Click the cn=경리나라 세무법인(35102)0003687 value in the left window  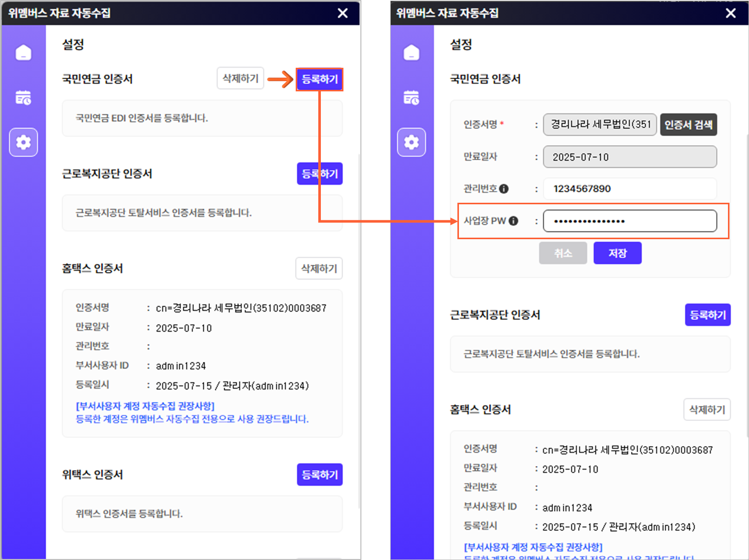coord(241,308)
